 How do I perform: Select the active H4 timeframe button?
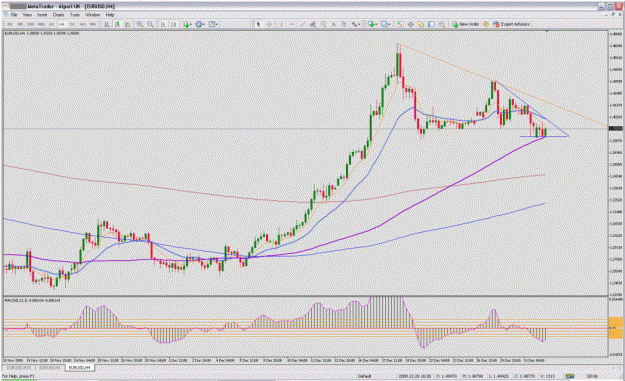tap(62, 24)
